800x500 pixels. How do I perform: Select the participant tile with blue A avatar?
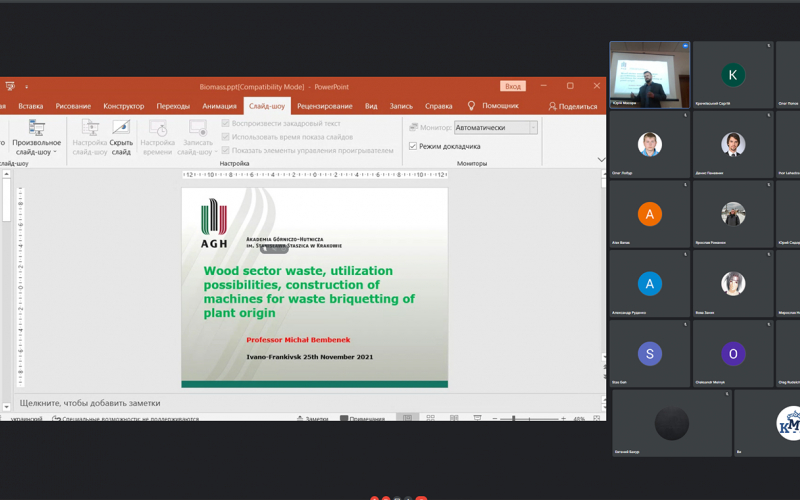coord(649,284)
